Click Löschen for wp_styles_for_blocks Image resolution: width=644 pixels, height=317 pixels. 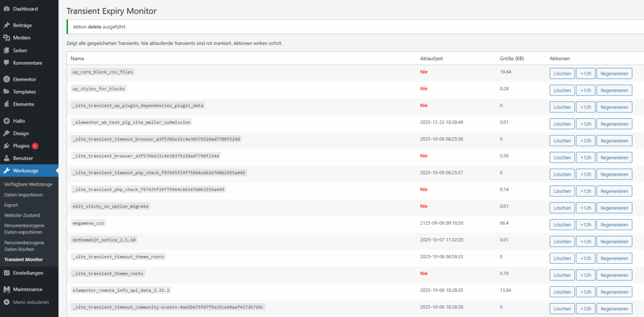(562, 91)
